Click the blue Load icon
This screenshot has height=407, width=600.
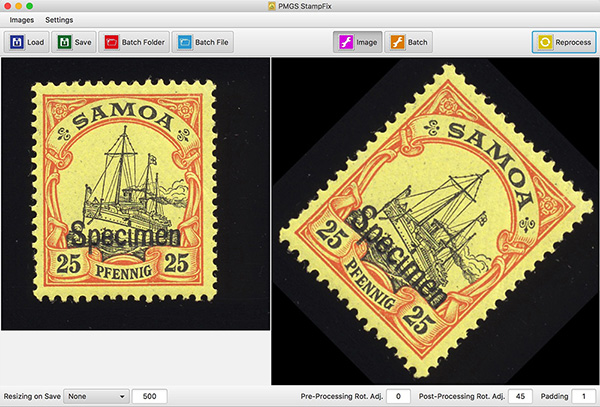tap(17, 42)
